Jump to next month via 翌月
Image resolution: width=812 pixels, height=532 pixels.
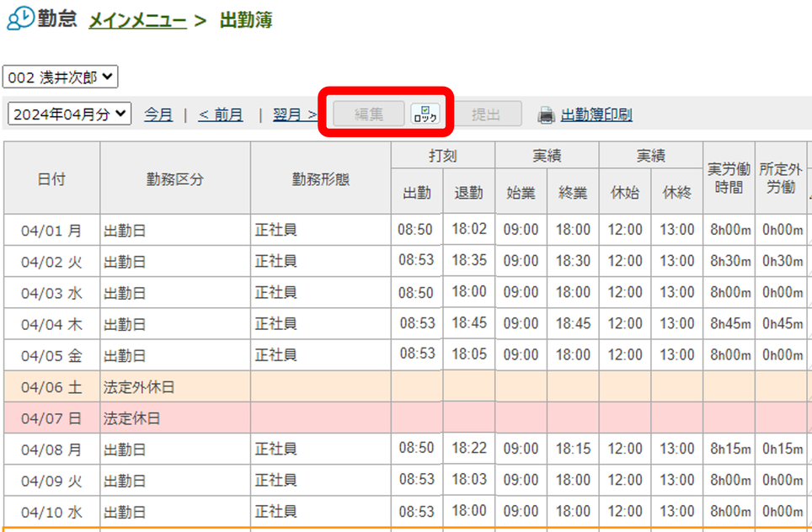[295, 114]
